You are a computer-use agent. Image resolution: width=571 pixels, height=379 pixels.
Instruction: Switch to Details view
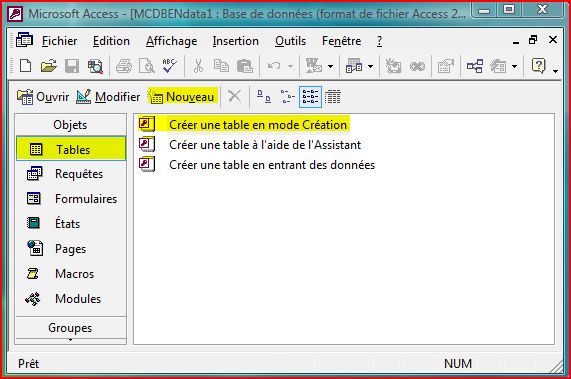(332, 97)
